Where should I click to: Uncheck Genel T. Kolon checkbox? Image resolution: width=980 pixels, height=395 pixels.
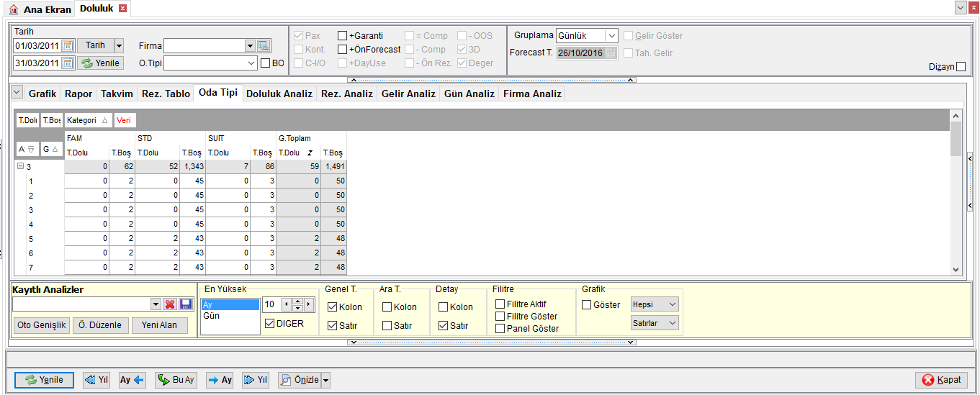(332, 307)
